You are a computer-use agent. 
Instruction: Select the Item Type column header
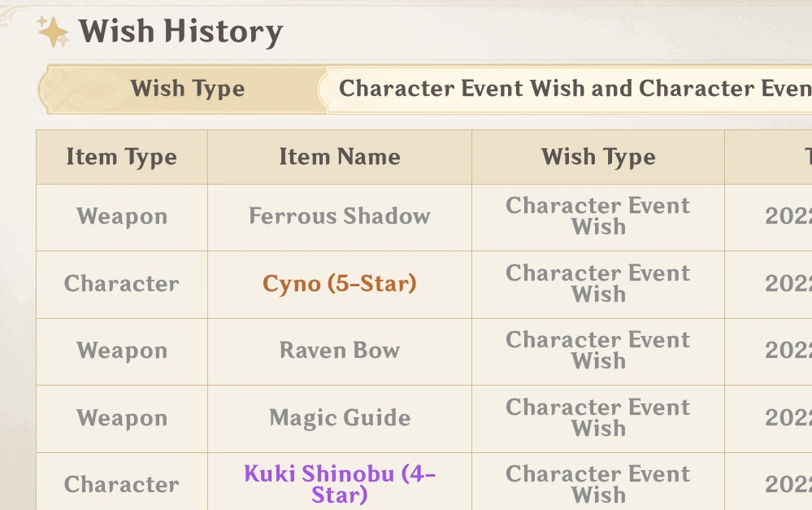click(x=121, y=157)
